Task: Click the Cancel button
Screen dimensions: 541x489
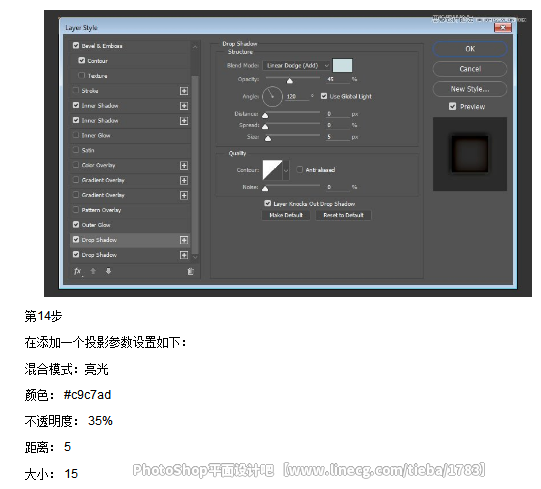Action: click(x=470, y=69)
